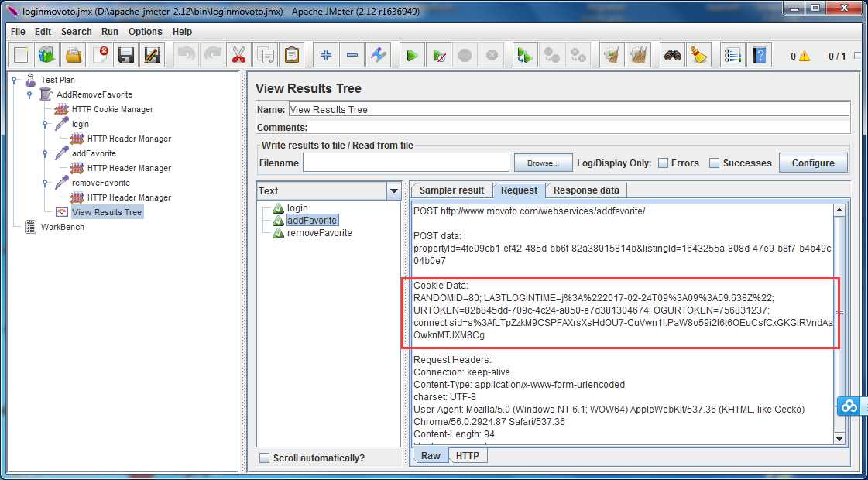The height and width of the screenshot is (480, 868).
Task: Open the Text renderer dropdown
Action: point(393,191)
